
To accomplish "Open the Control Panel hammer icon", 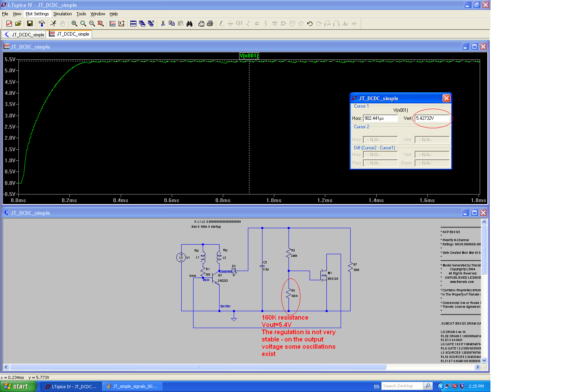I will 42,24.
